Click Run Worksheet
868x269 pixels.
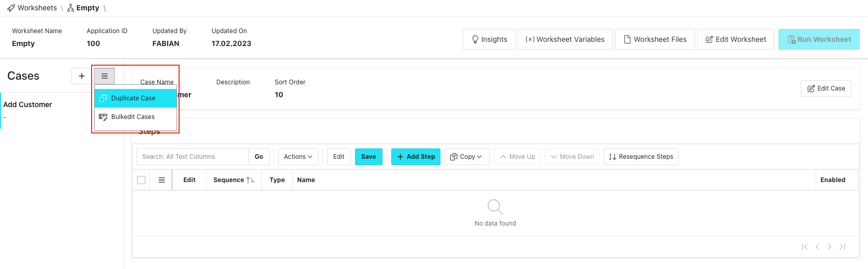819,39
